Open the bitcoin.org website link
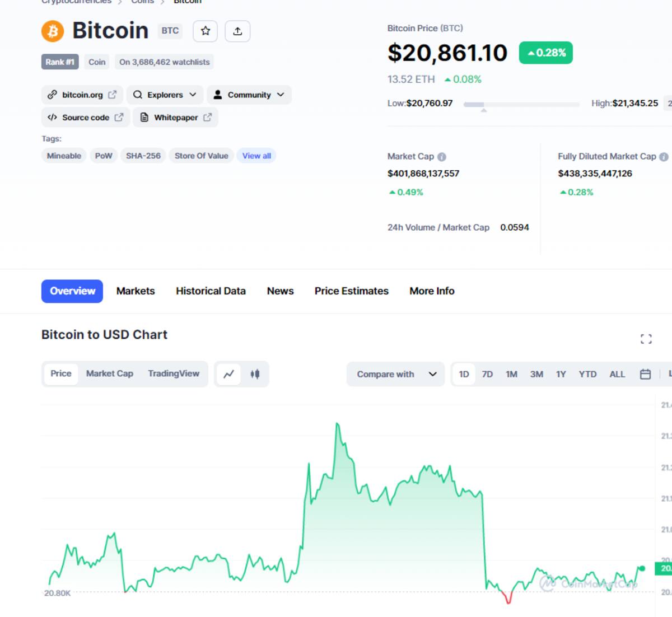The width and height of the screenshot is (672, 617). [82, 95]
